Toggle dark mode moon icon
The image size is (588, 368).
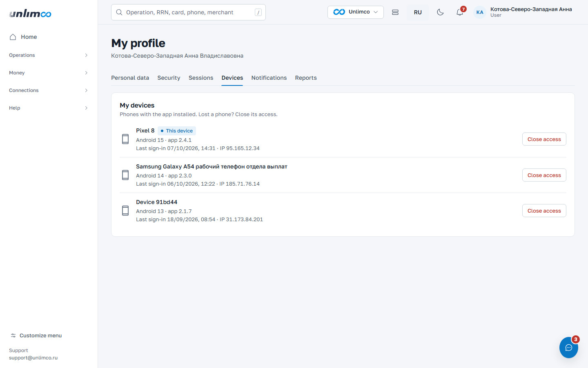tap(440, 12)
